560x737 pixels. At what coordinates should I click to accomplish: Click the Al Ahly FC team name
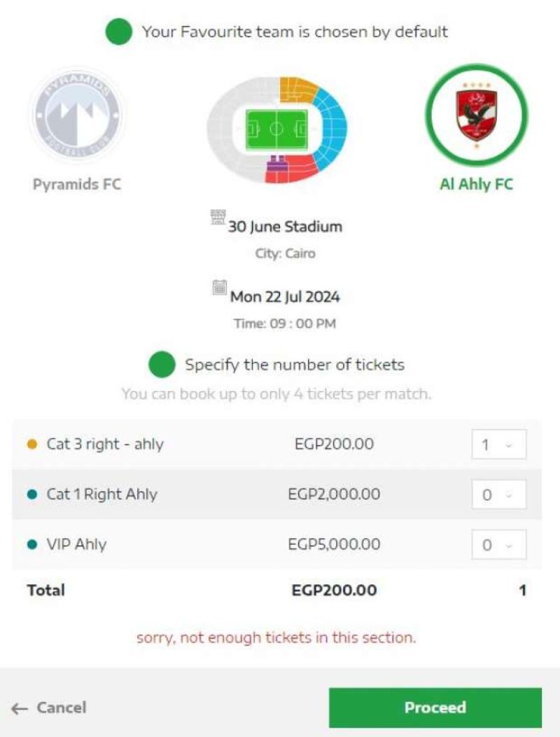[x=476, y=185]
